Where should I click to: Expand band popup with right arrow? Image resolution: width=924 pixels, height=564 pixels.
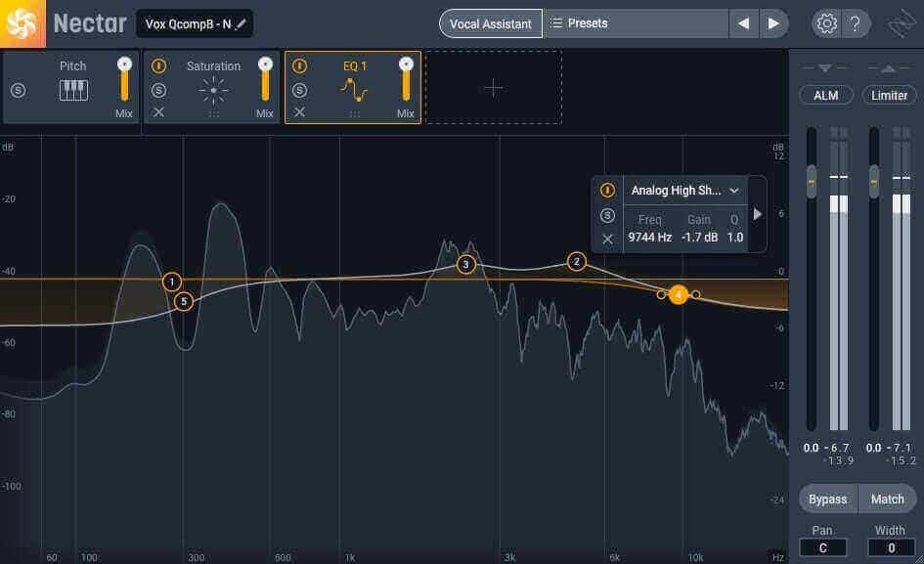pos(758,214)
